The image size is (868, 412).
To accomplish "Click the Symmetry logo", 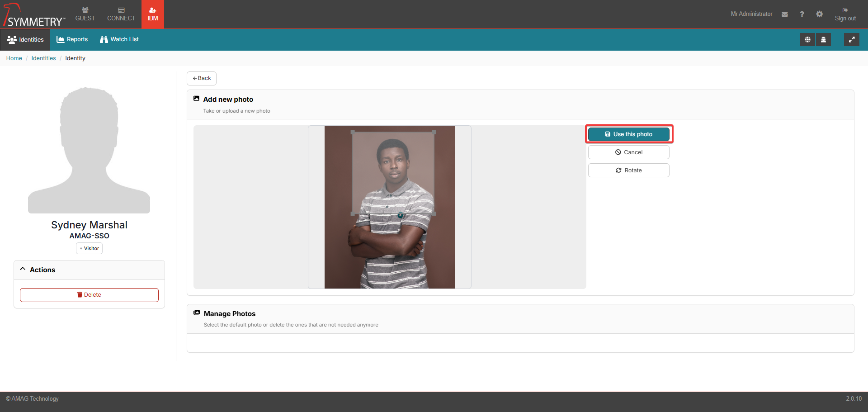I will pyautogui.click(x=34, y=15).
